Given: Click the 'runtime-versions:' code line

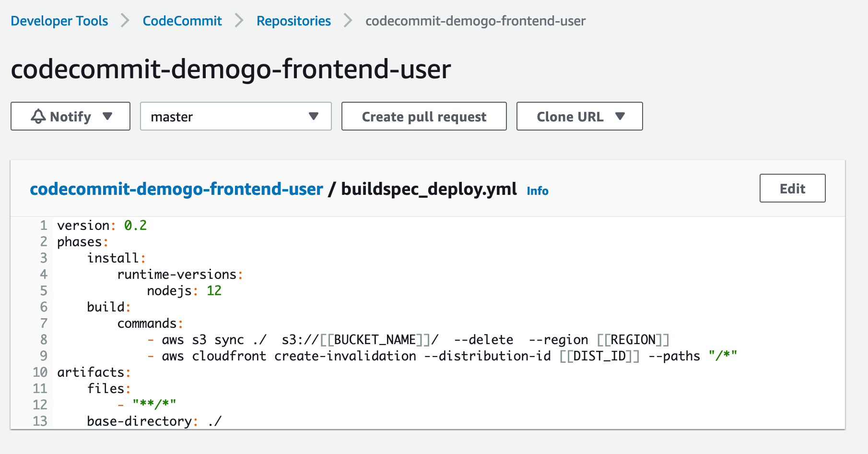Looking at the screenshot, I should tap(180, 274).
